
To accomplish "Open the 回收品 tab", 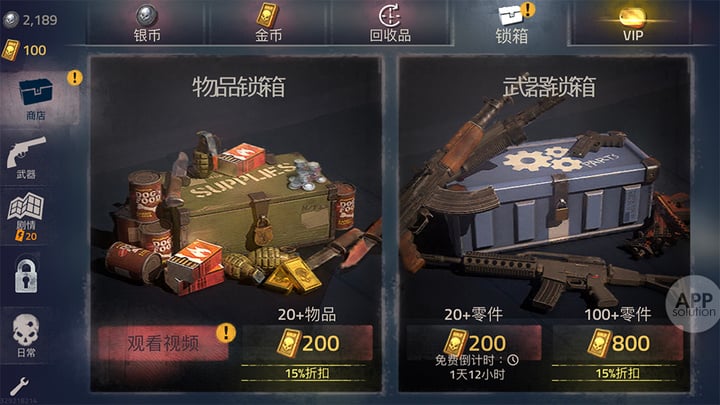I will point(390,23).
